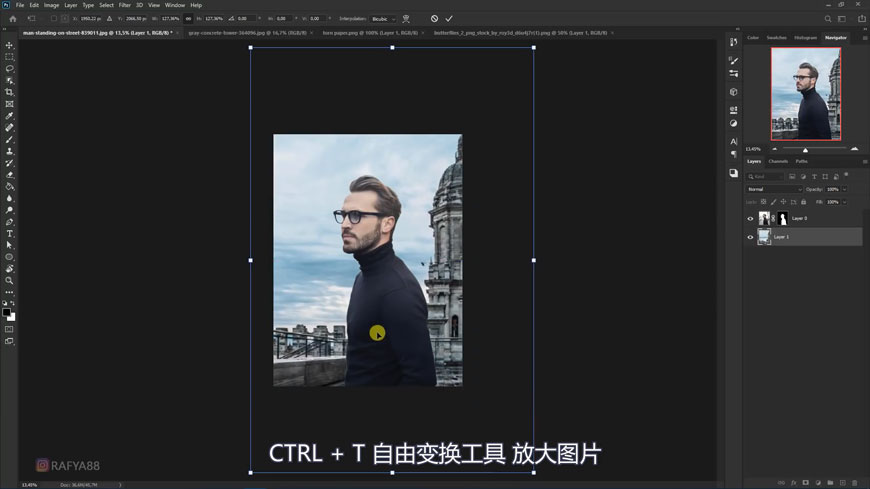Click the Navigator zoom slider handle
Viewport: 870px width, 489px height.
click(x=806, y=149)
